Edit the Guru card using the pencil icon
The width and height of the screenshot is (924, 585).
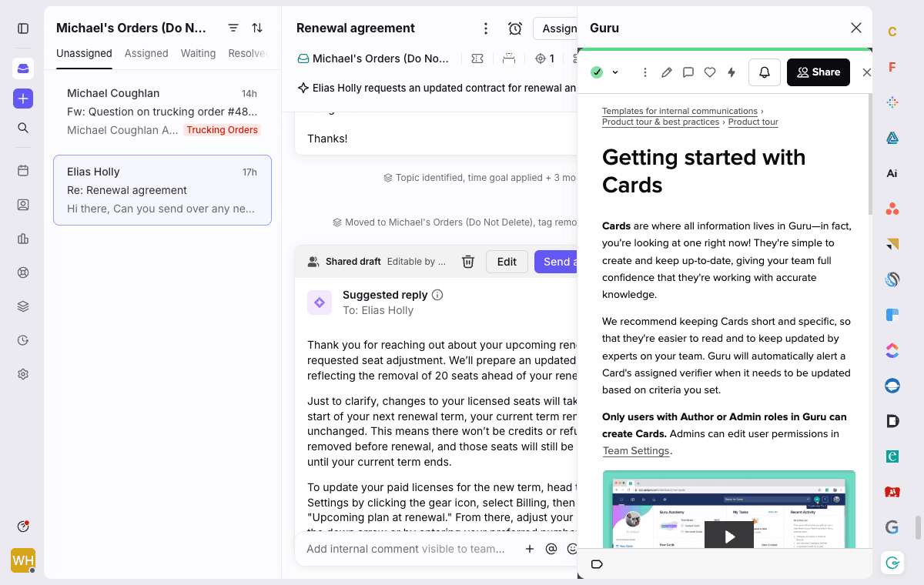pos(667,72)
